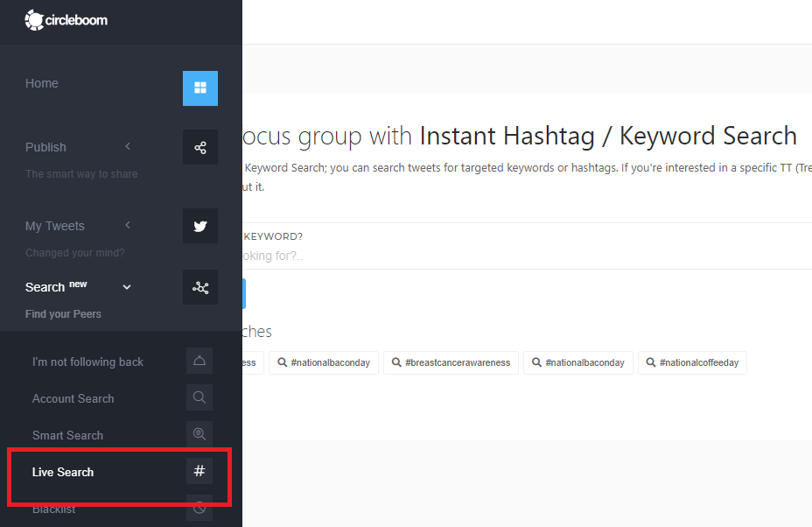This screenshot has height=527, width=812.
Task: Expand the My Tweets chevron
Action: [128, 225]
